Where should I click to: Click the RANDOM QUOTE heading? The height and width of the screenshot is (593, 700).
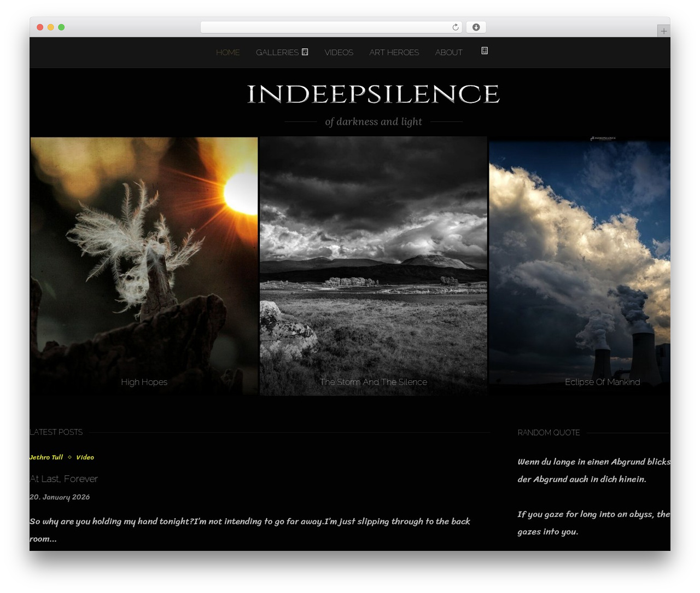[x=549, y=433]
